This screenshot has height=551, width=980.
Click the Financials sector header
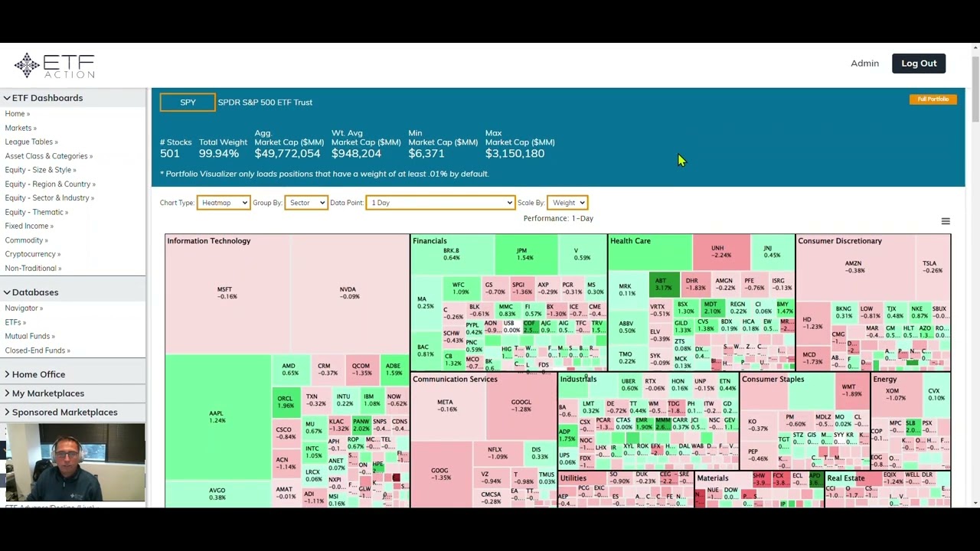point(430,241)
